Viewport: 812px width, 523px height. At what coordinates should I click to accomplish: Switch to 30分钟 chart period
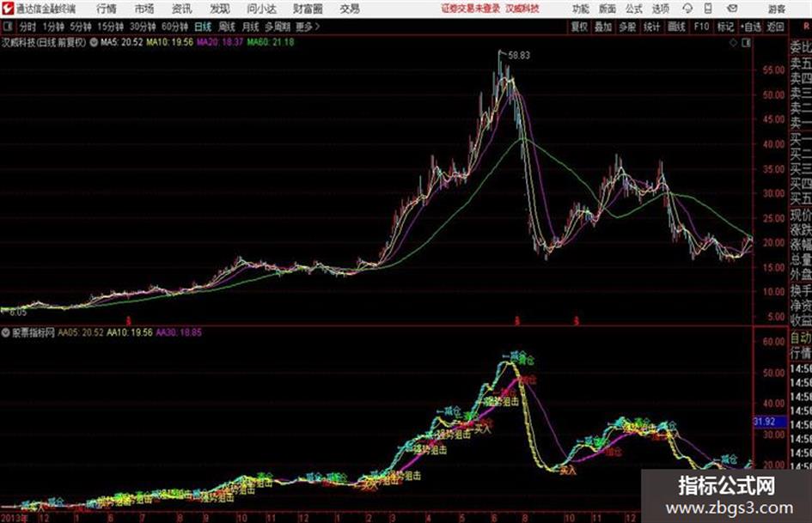[x=143, y=27]
